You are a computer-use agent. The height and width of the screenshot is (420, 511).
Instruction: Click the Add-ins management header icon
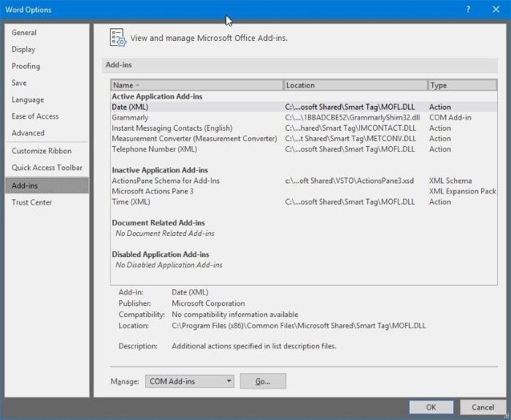point(118,38)
